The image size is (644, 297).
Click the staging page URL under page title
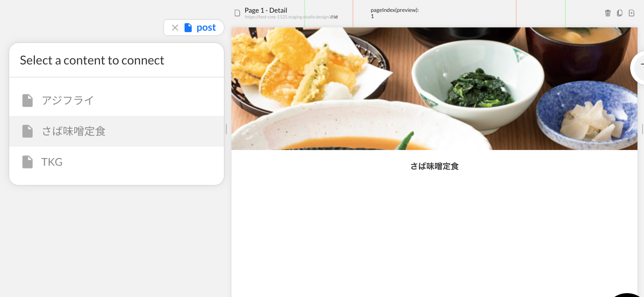pos(291,17)
